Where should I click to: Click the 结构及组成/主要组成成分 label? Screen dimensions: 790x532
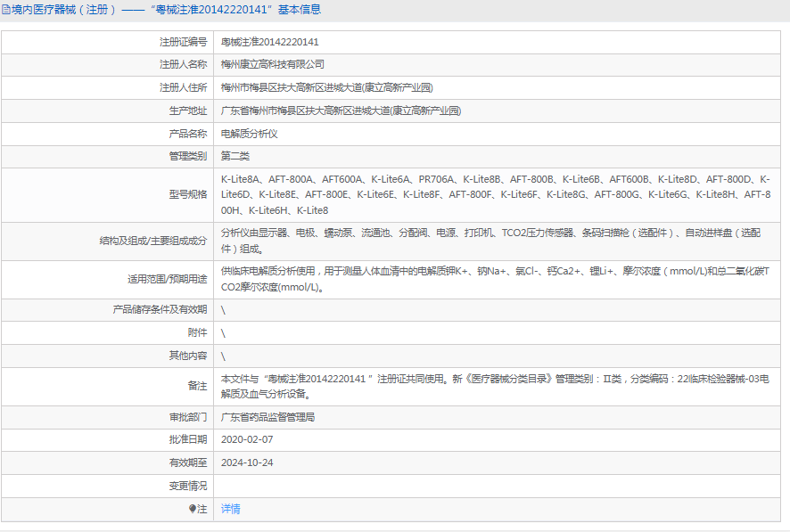coord(153,241)
